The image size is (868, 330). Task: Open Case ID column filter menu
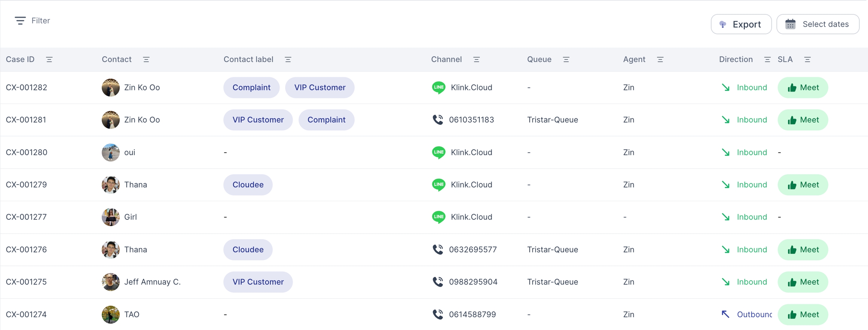coord(49,60)
